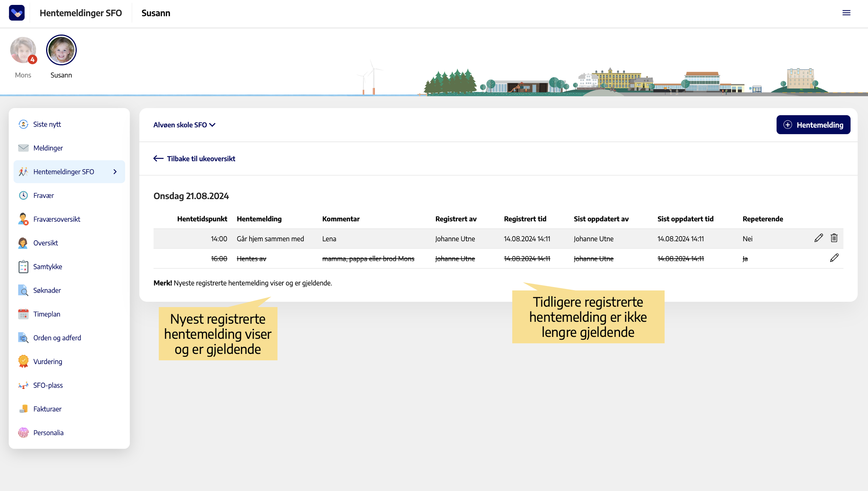Viewport: 868px width, 491px height.
Task: Click the app logo icon in header
Action: [17, 13]
